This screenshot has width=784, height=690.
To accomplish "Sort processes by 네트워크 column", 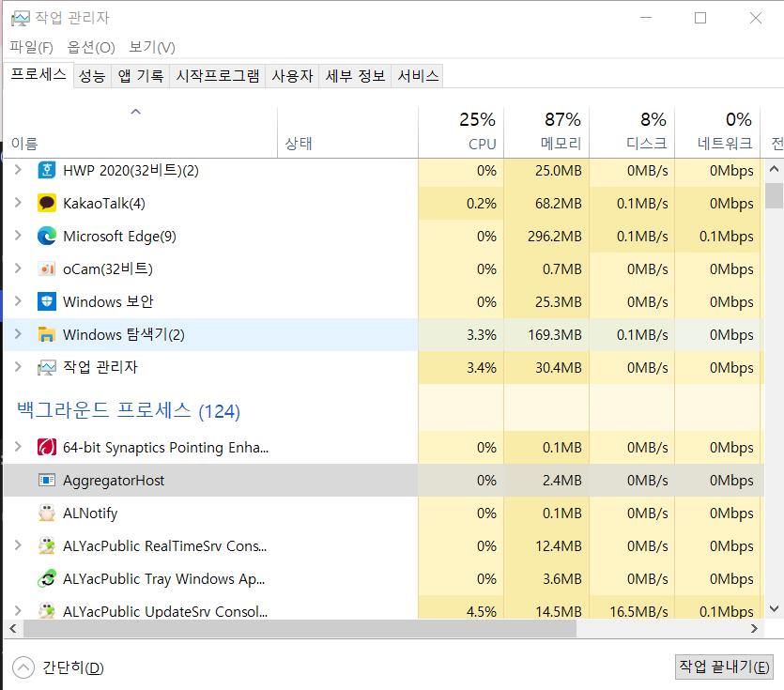I will pos(717,132).
